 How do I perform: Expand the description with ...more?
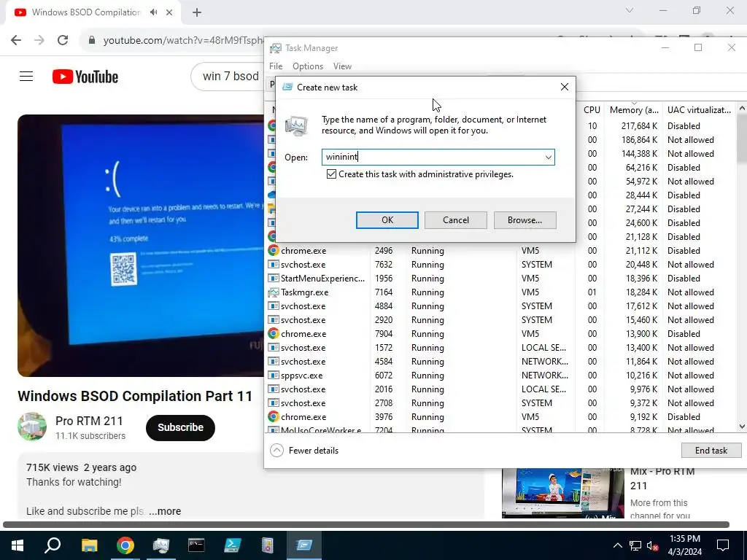pos(164,511)
